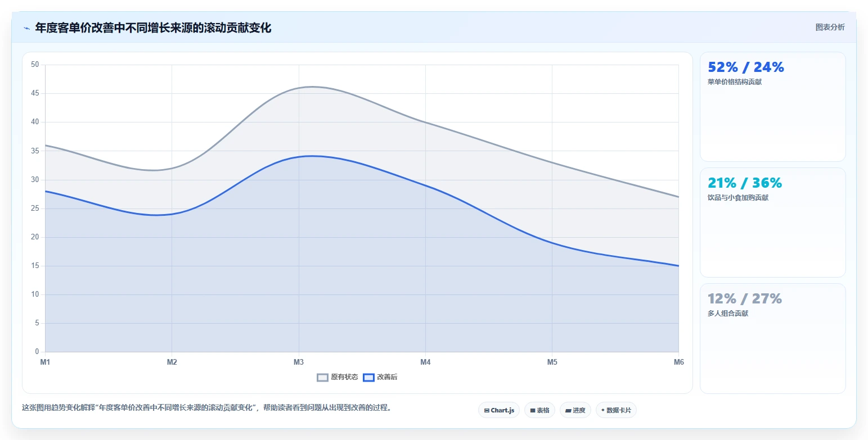
Task: Click the M1 x-axis label
Action: tap(45, 362)
